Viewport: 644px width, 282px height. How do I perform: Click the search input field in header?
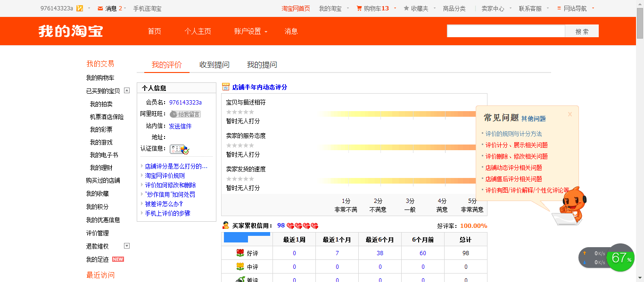point(505,32)
